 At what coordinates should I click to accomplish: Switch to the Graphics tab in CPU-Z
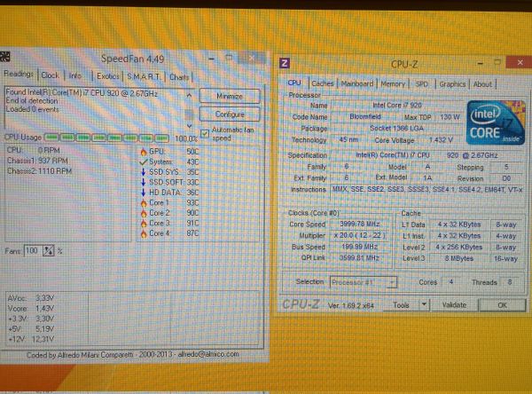pyautogui.click(x=452, y=84)
